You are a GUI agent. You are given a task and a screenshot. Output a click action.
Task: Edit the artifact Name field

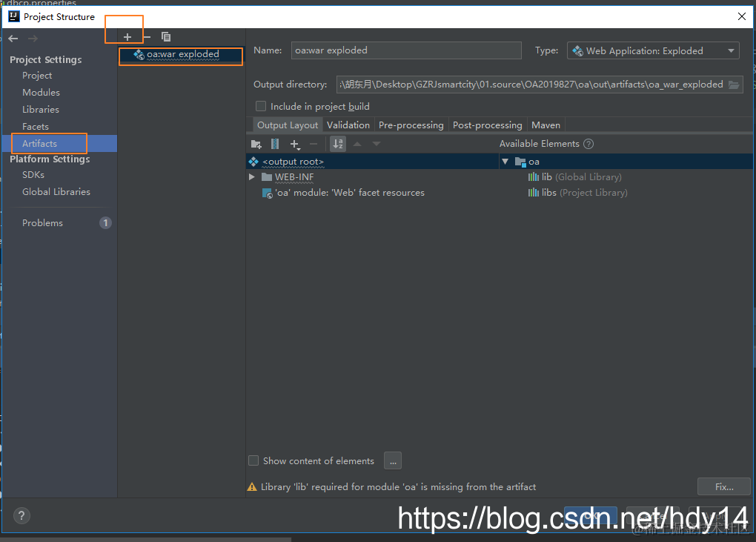click(406, 50)
